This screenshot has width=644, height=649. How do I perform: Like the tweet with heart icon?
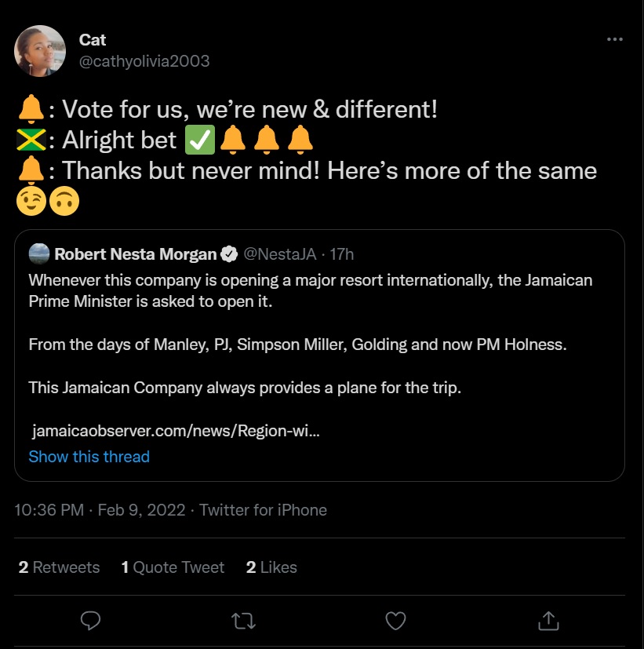click(x=395, y=621)
